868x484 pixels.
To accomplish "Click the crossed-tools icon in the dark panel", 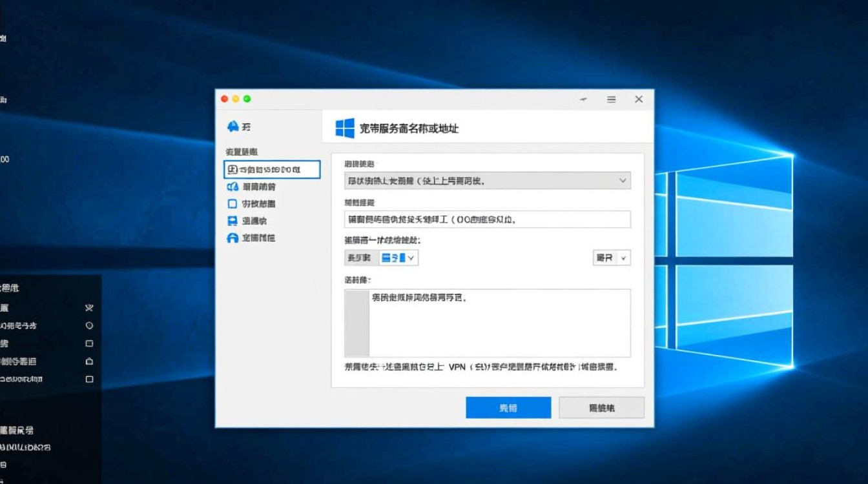I will pos(89,308).
